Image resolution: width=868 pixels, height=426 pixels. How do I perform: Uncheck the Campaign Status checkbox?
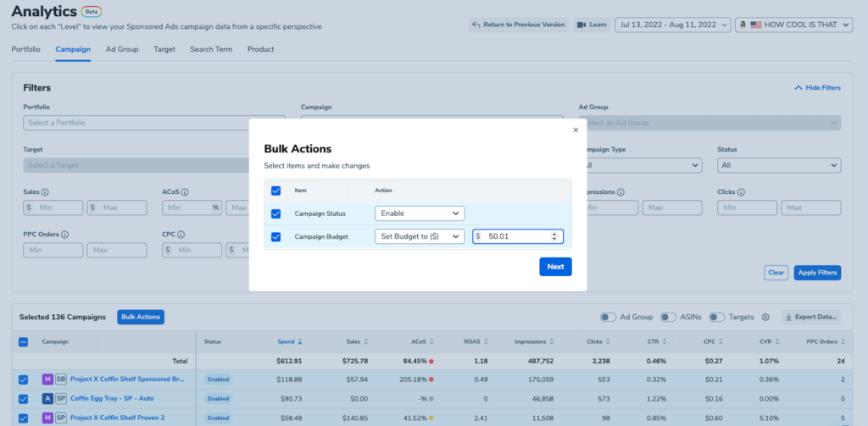[276, 213]
